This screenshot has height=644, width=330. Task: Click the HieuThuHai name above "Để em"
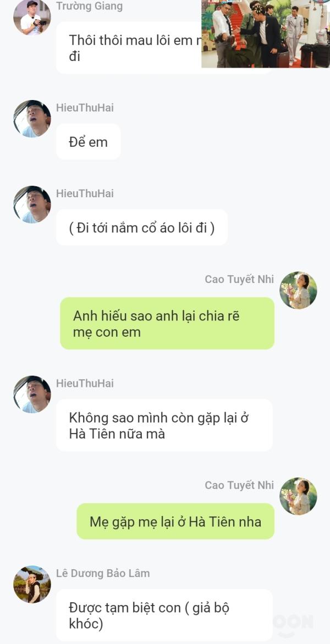85,108
